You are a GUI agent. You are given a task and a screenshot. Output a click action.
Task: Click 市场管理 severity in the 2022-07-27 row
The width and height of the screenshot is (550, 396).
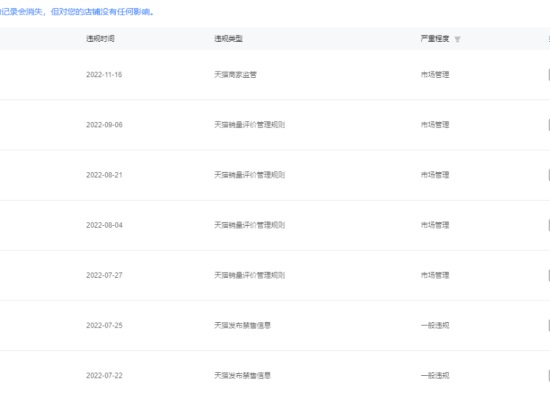(x=435, y=275)
